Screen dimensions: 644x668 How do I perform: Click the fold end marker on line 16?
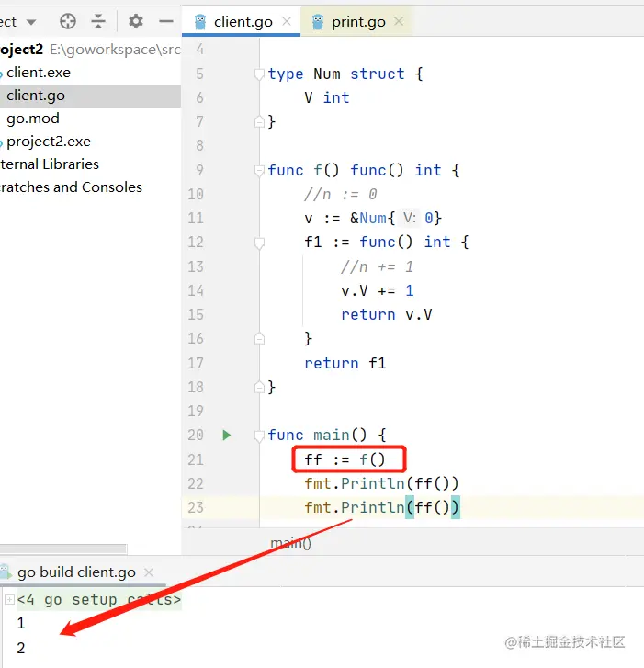coord(259,339)
